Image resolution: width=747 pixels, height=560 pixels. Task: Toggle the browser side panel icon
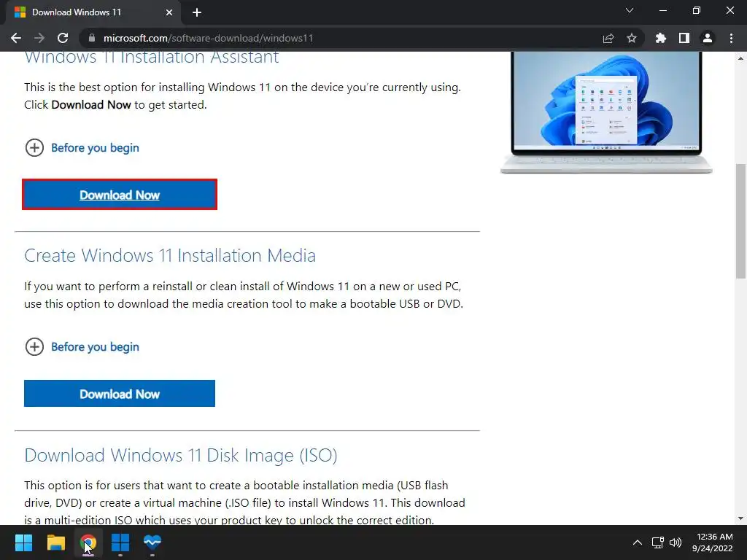(x=684, y=38)
